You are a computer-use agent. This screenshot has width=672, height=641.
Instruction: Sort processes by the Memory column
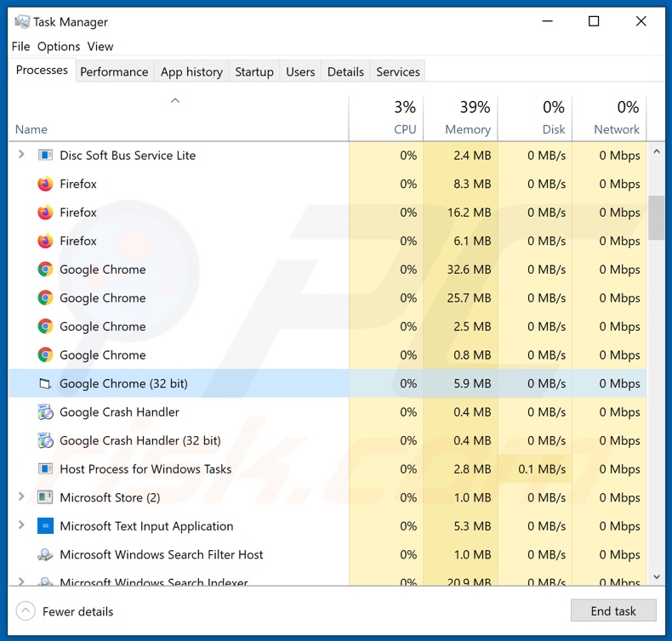[460, 118]
